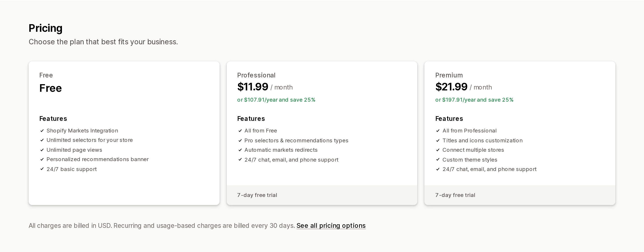Click checkmark next to All from Free
The height and width of the screenshot is (252, 644).
point(240,131)
